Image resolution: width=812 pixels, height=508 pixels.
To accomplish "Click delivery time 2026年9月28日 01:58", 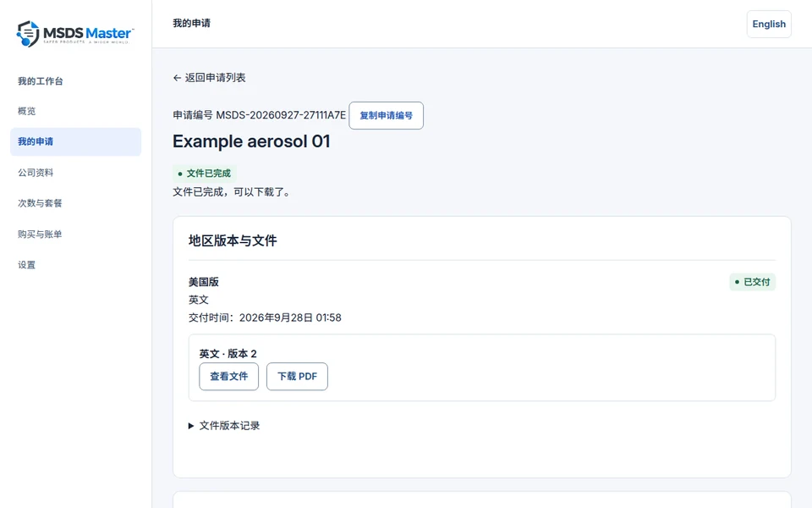I will (290, 317).
